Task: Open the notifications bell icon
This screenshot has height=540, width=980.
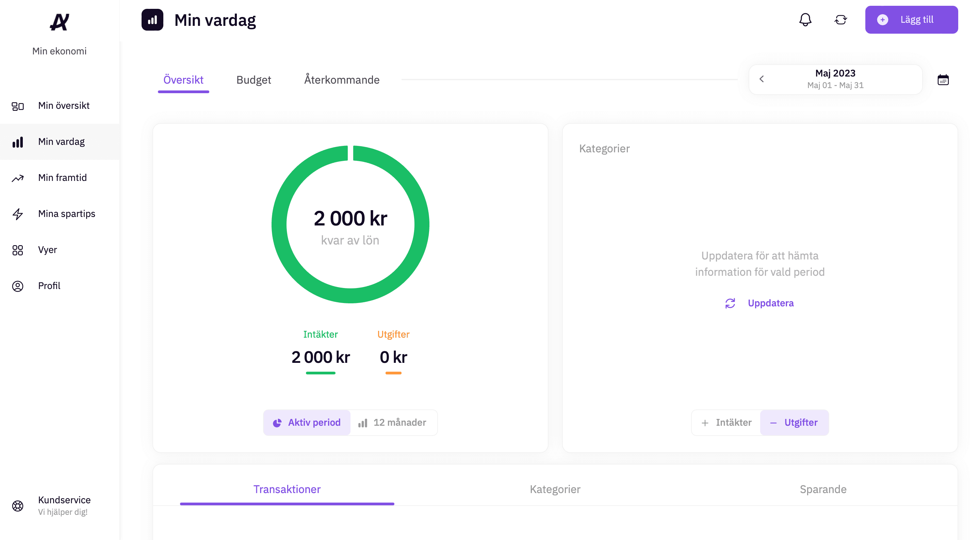Action: (805, 20)
